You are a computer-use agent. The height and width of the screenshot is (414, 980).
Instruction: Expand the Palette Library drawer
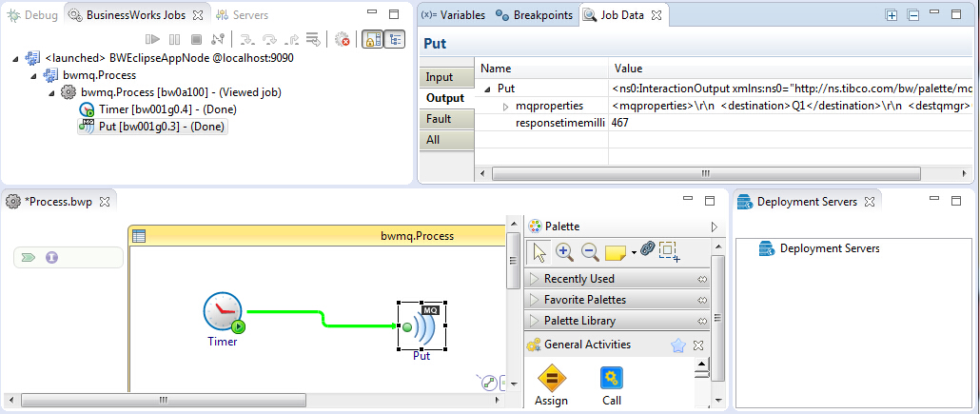pos(617,321)
